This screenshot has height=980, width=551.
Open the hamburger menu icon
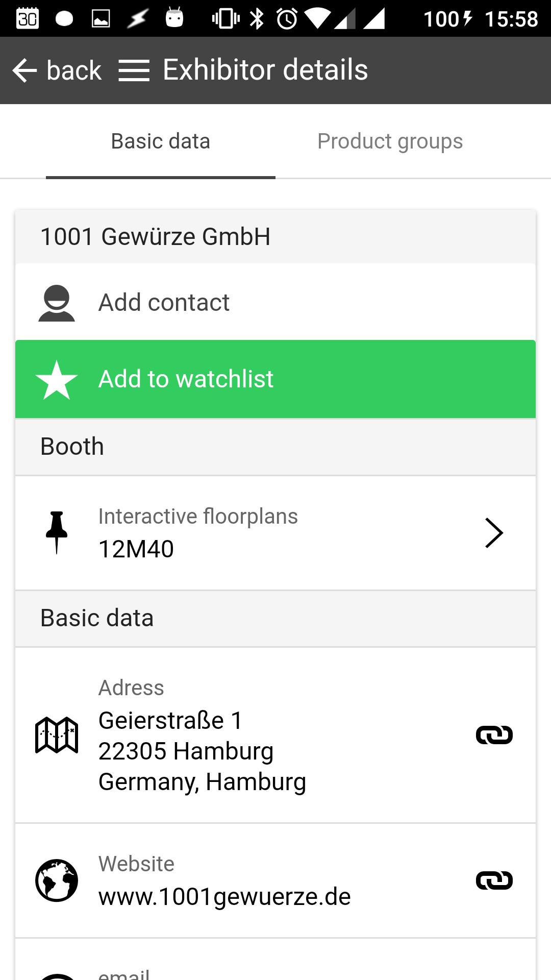pyautogui.click(x=134, y=70)
